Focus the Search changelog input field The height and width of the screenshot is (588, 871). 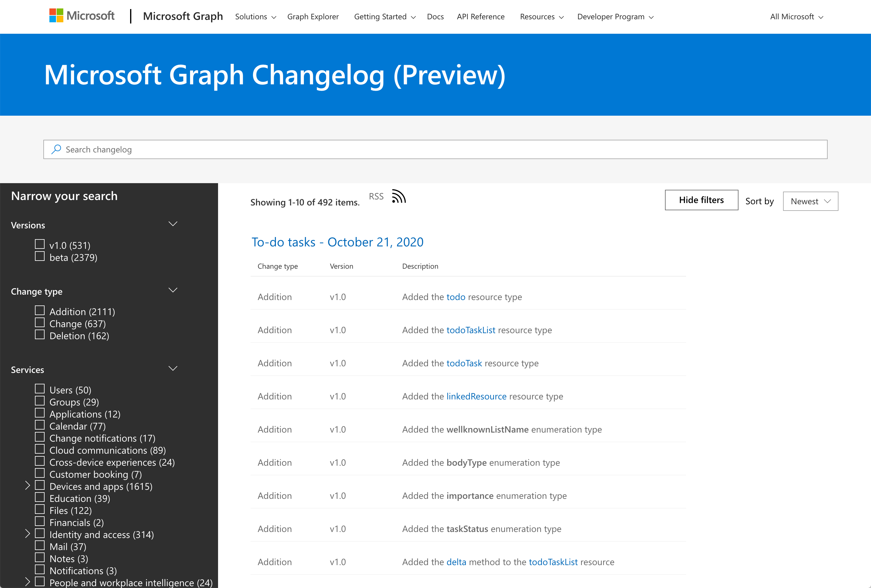435,149
